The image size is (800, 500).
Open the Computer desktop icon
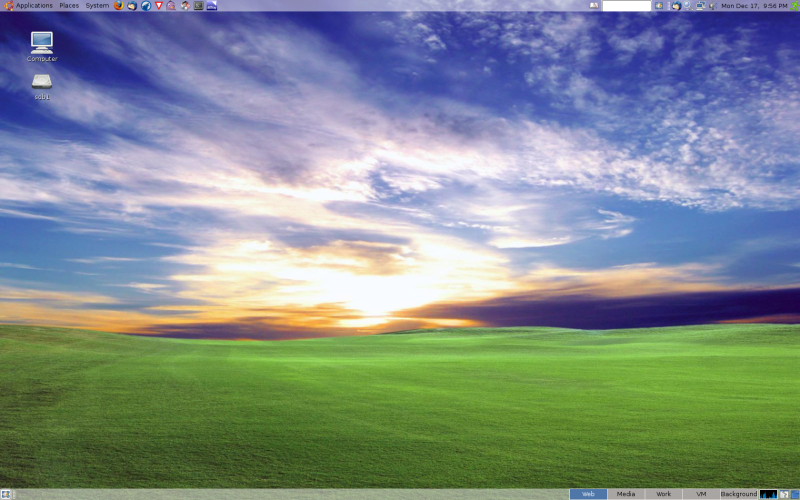[x=42, y=47]
